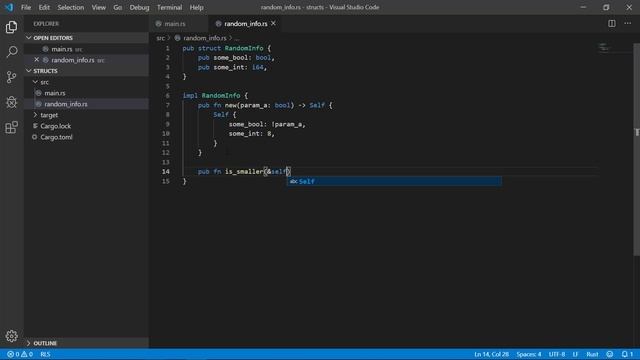Click the random_info.rs breadcrumb segment
640x360 pixels.
(204, 38)
